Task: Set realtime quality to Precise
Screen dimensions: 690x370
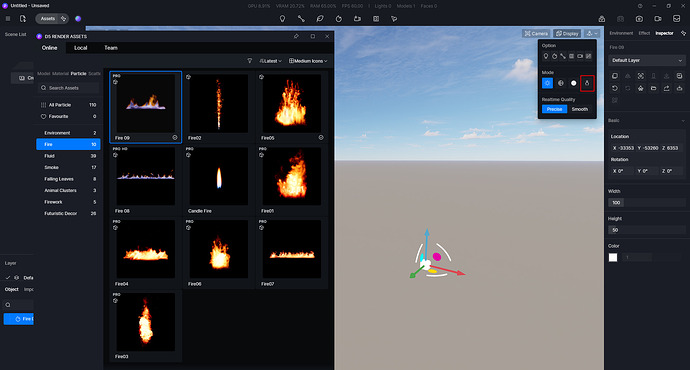Action: [554, 109]
